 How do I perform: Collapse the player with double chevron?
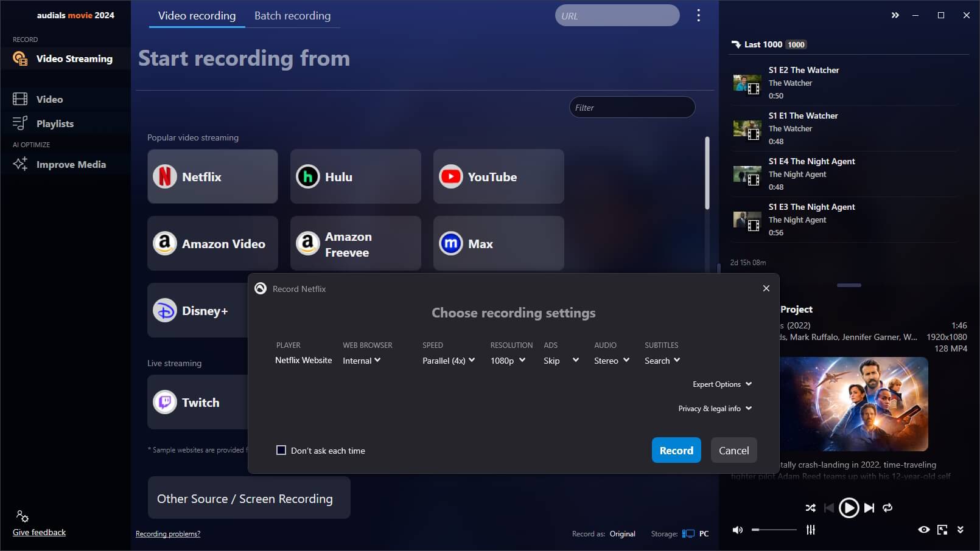[x=961, y=530]
